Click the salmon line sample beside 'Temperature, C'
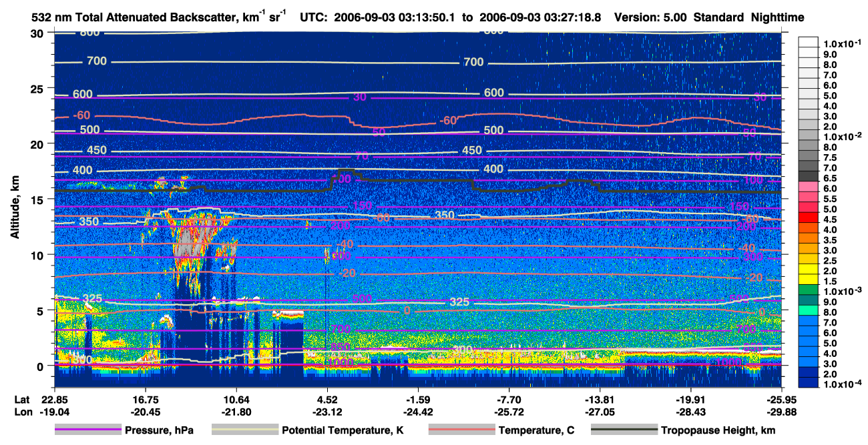 pyautogui.click(x=461, y=430)
